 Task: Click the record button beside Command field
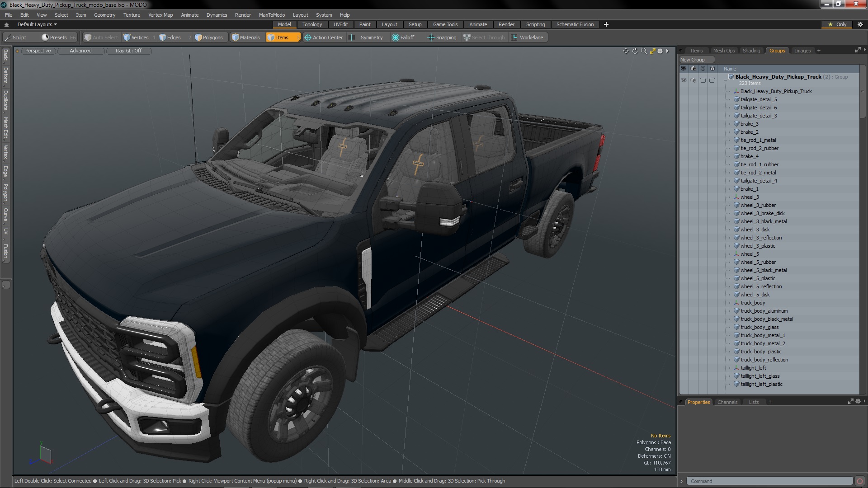point(860,481)
